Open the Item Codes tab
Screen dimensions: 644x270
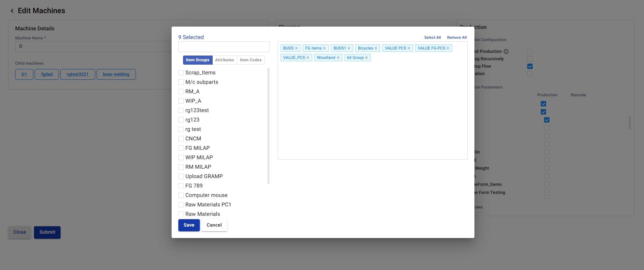click(251, 60)
